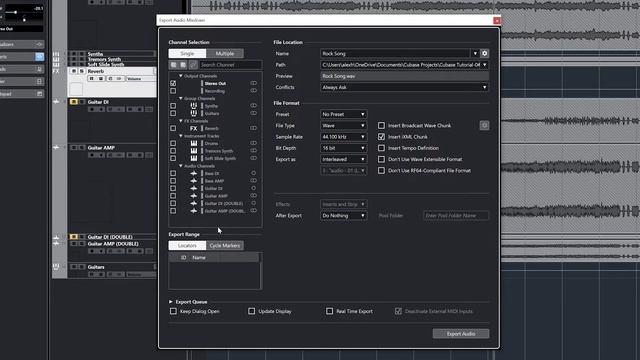Check Don't Use RF64-Compliant File Format
This screenshot has height=360, width=640.
381,171
